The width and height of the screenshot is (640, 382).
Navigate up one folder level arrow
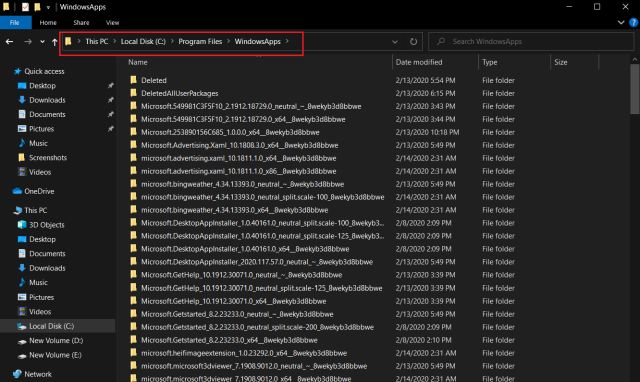coord(54,42)
